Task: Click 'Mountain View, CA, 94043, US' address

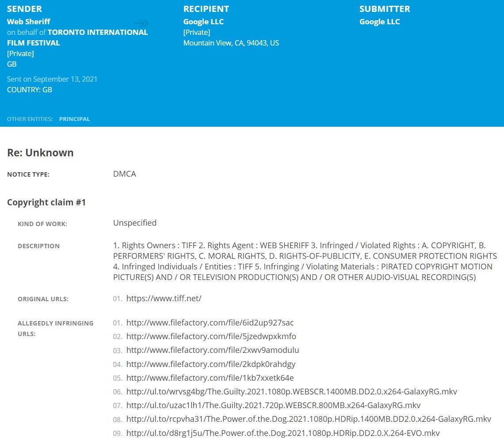Action: (x=231, y=43)
